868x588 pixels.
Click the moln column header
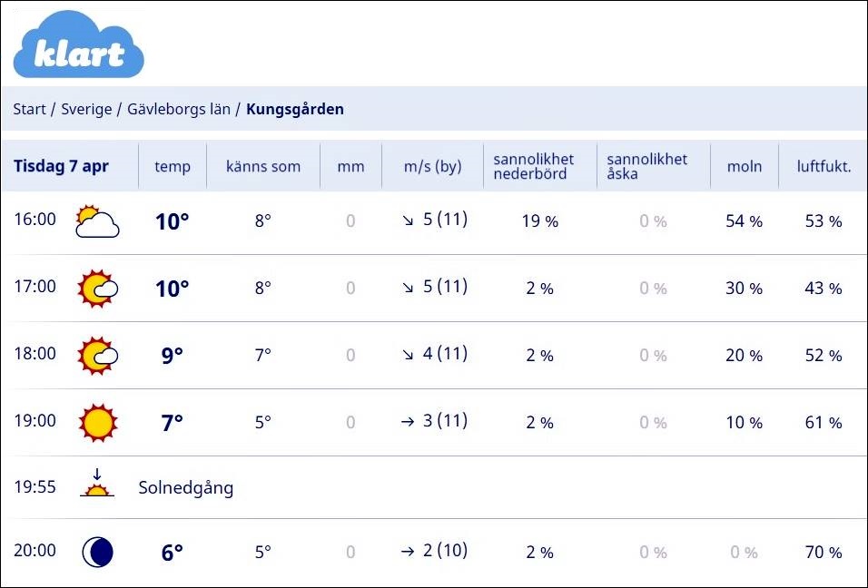(745, 166)
